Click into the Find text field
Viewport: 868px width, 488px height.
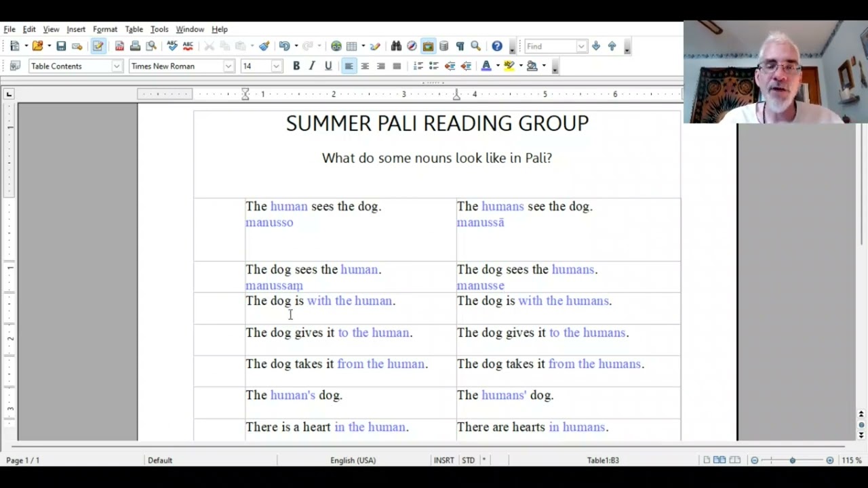coord(550,46)
